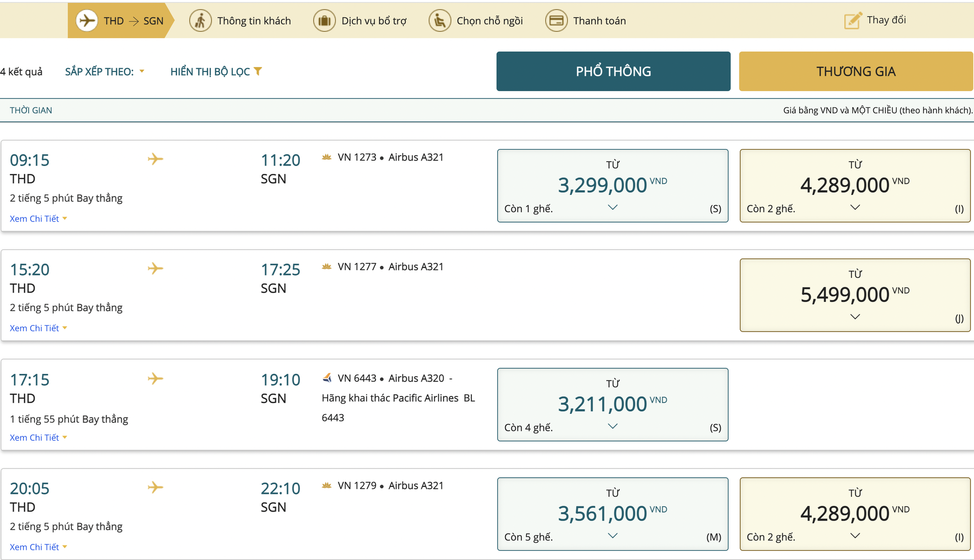Expand the chevron under the 5,499,000 VND fare

tap(855, 317)
